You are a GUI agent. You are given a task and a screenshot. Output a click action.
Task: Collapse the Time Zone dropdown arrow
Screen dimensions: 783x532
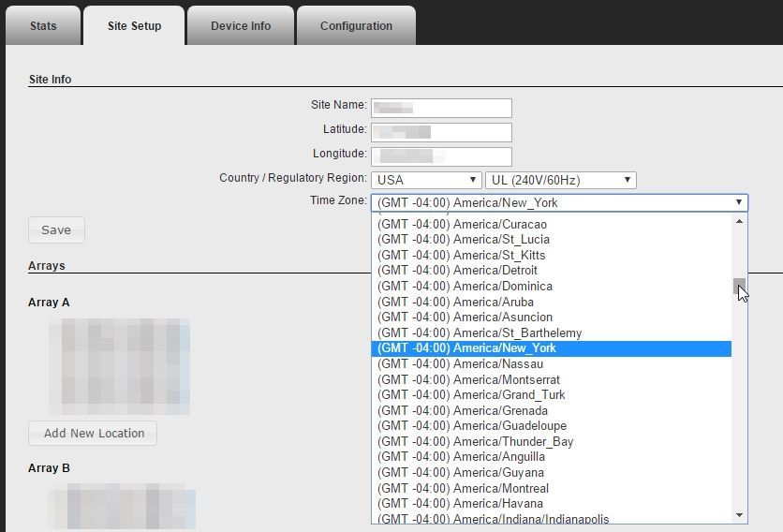(738, 202)
